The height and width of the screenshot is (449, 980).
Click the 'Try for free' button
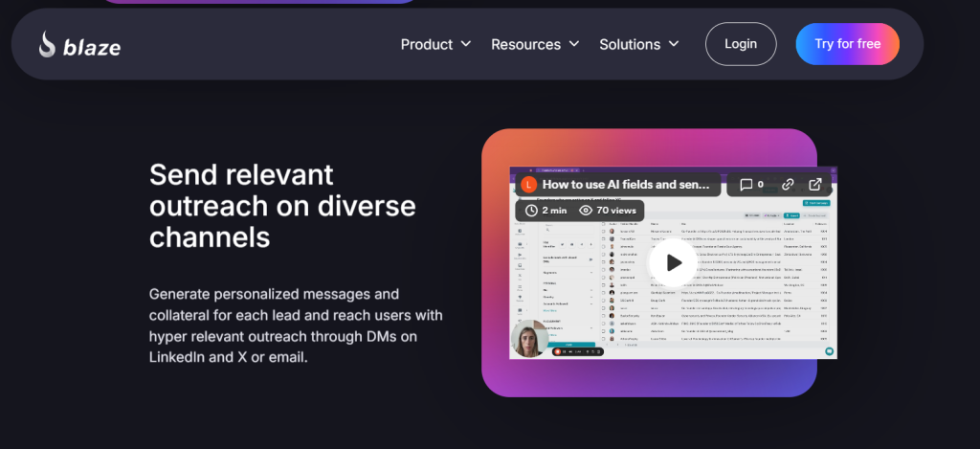tap(847, 44)
